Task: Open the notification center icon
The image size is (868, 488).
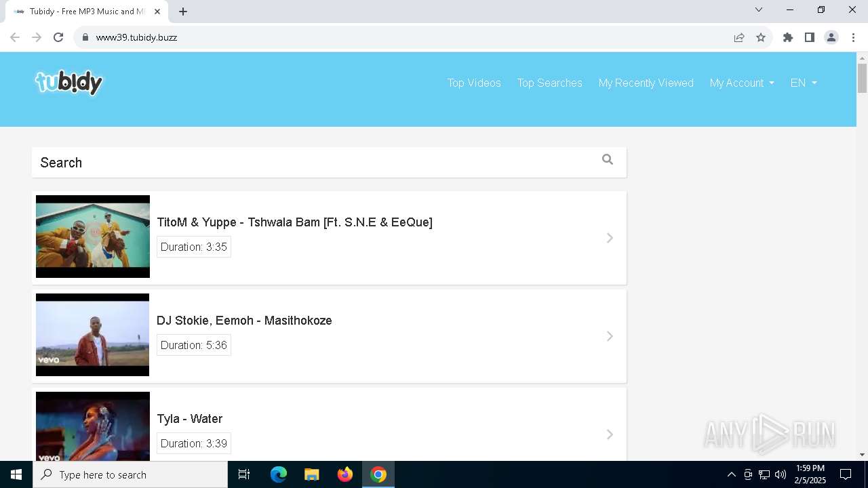Action: coord(846,474)
